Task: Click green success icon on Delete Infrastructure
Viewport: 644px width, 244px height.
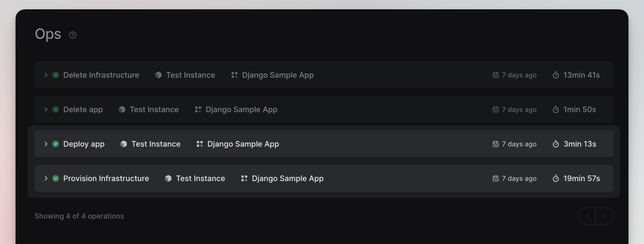Action: tap(56, 75)
